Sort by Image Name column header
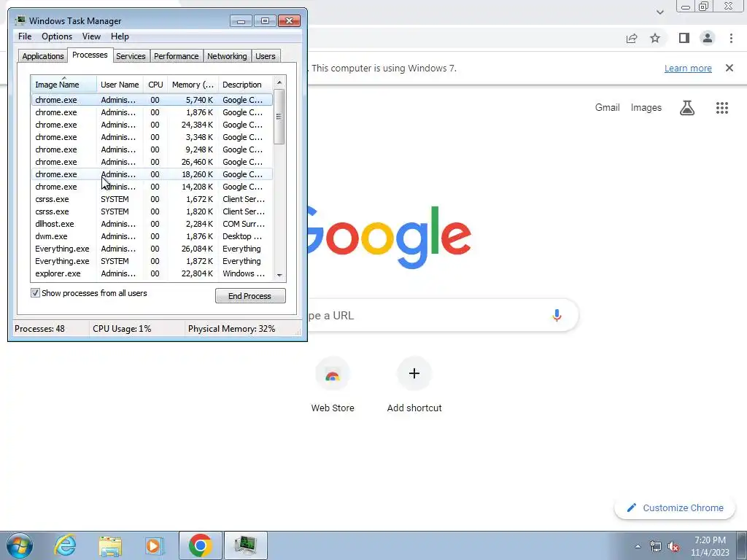 point(64,85)
